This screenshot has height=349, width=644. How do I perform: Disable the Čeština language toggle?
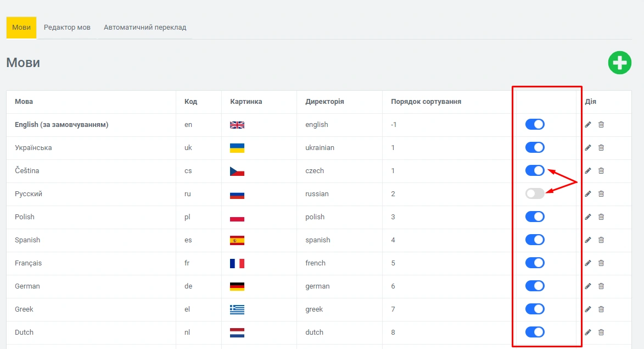535,170
